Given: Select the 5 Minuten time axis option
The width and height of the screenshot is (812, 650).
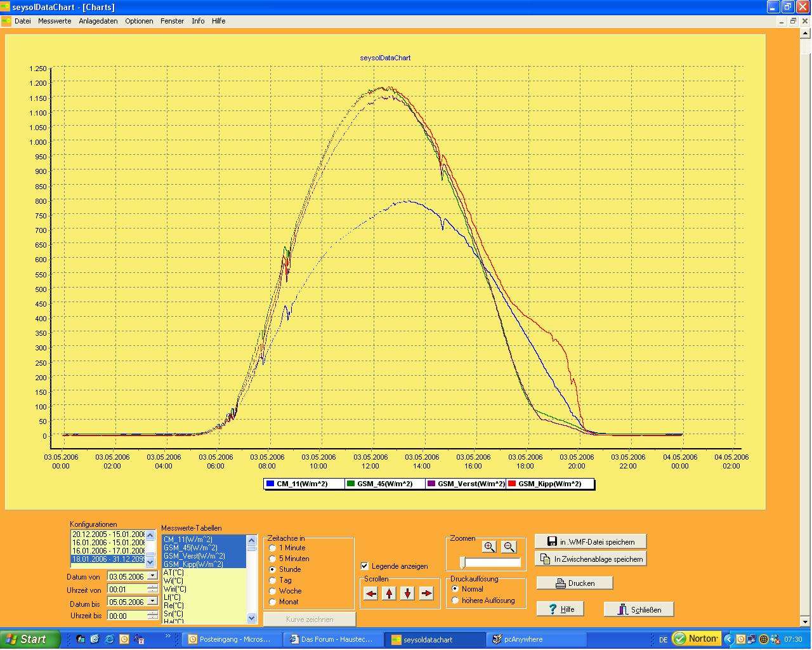Looking at the screenshot, I should click(273, 559).
